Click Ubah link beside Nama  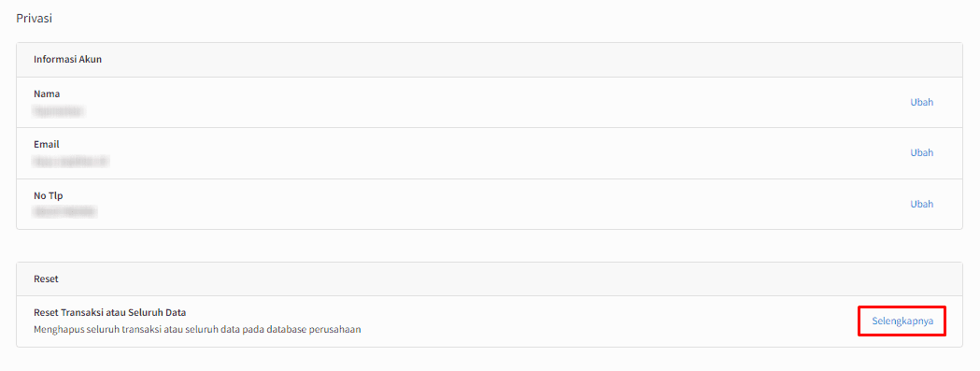tap(921, 103)
